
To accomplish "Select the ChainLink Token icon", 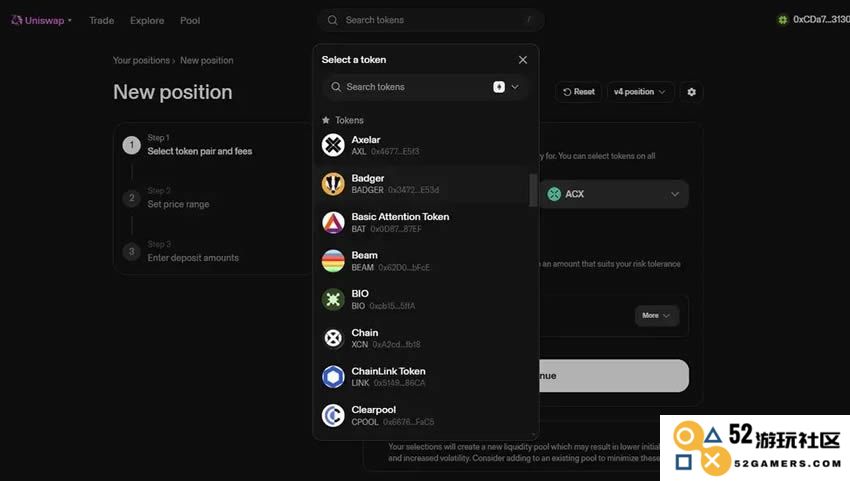I will [333, 376].
